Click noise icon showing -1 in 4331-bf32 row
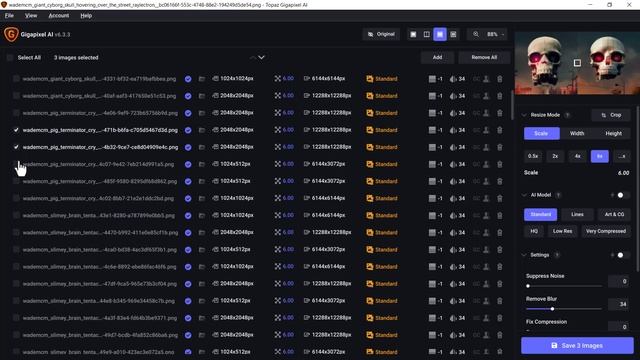Viewport: 640px width, 360px height. tap(432, 79)
